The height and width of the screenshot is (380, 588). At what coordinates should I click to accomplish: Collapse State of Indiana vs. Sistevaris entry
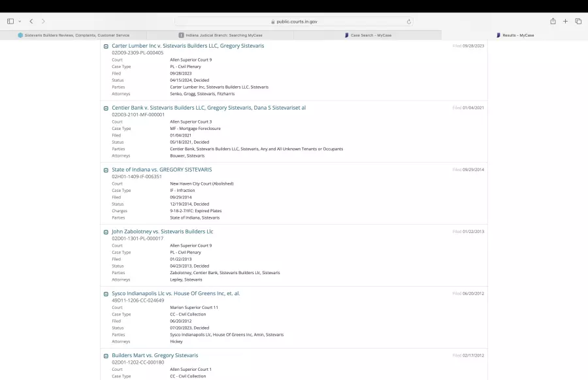click(106, 170)
